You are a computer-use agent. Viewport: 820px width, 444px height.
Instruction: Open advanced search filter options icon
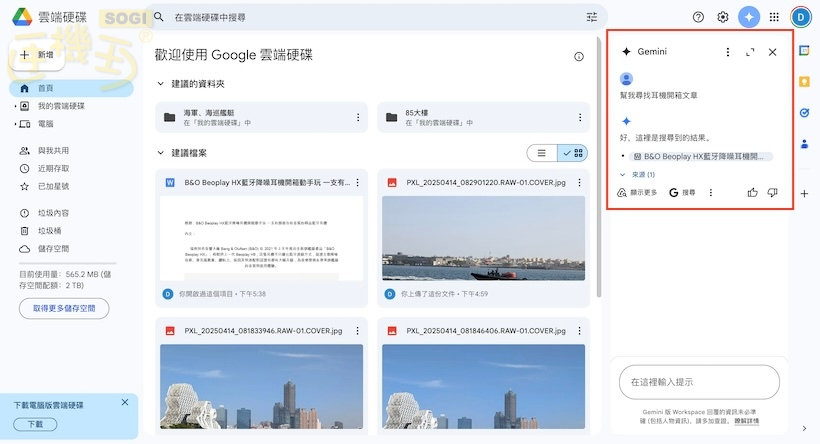click(x=591, y=17)
